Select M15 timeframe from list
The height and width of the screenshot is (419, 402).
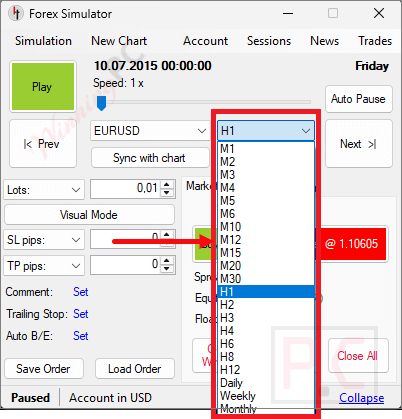point(266,253)
